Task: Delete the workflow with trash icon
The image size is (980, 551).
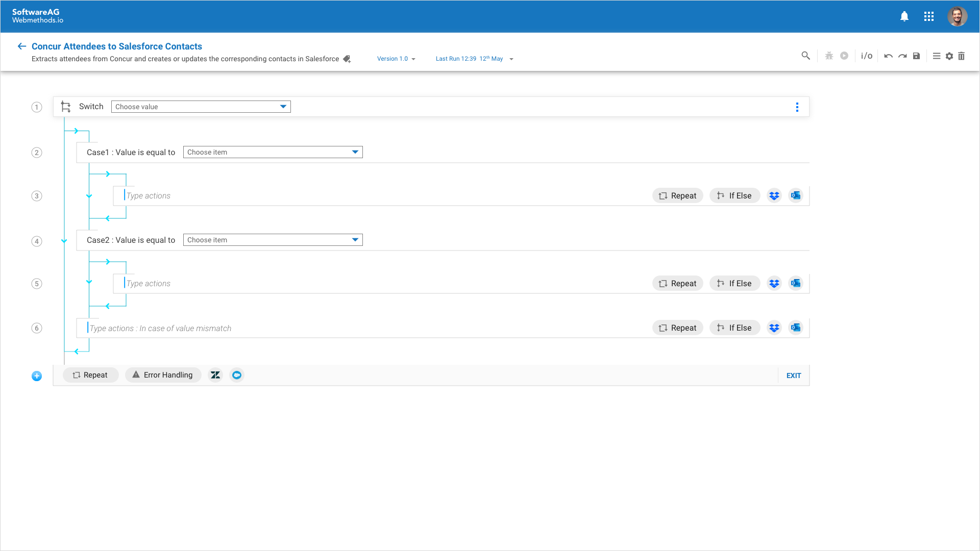Action: (961, 56)
